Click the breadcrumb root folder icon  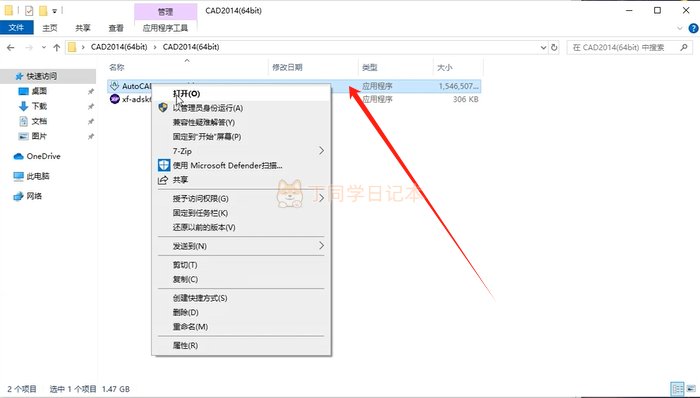(72, 47)
